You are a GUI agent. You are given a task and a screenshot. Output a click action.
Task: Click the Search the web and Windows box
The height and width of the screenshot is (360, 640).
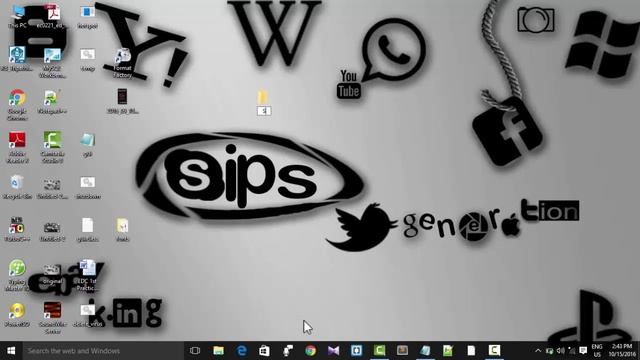pyautogui.click(x=103, y=351)
